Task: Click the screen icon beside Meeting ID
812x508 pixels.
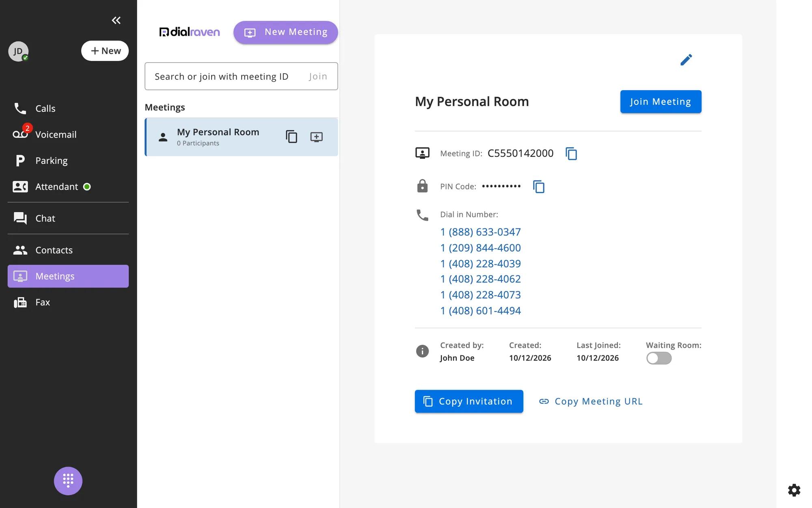Action: (422, 153)
